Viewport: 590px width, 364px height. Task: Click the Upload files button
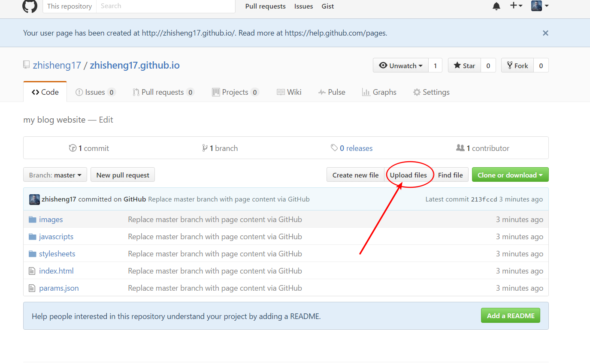(408, 175)
